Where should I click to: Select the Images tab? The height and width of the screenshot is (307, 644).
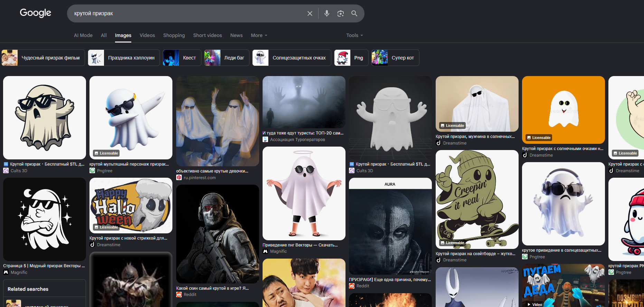pos(123,35)
